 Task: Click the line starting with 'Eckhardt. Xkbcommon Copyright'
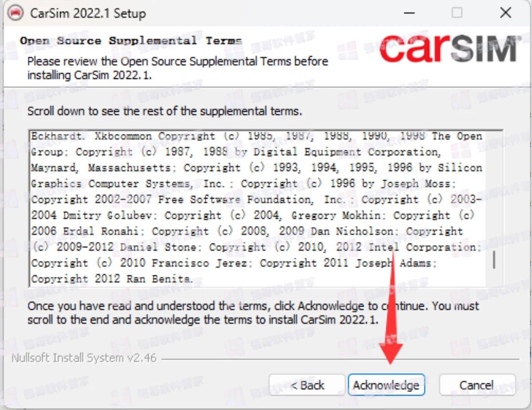pyautogui.click(x=256, y=136)
